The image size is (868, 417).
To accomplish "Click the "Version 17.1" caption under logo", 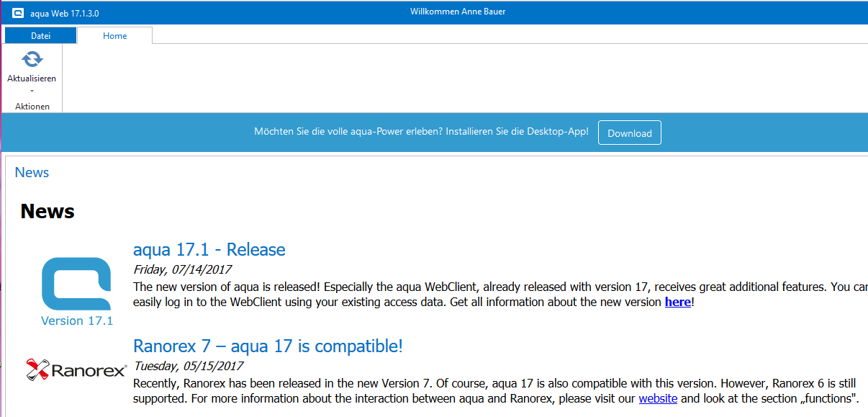I will (77, 321).
